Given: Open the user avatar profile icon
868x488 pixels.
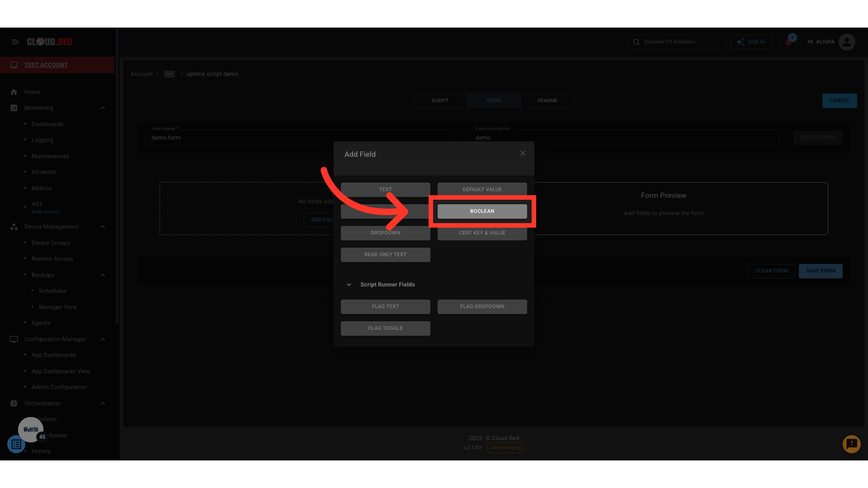Looking at the screenshot, I should (846, 42).
